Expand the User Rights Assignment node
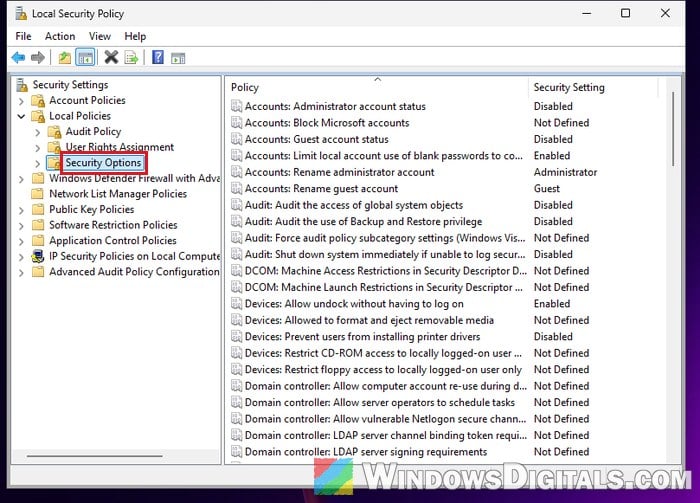Viewport: 700px width, 503px height. [x=38, y=148]
